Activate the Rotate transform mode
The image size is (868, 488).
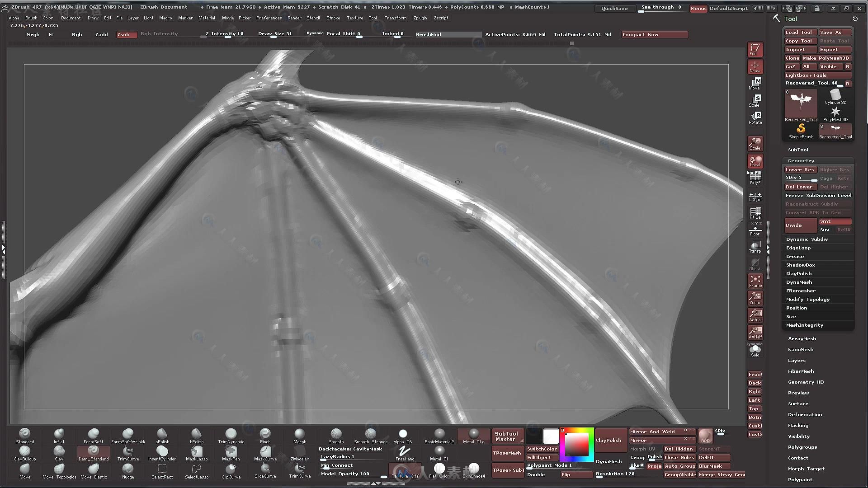755,117
